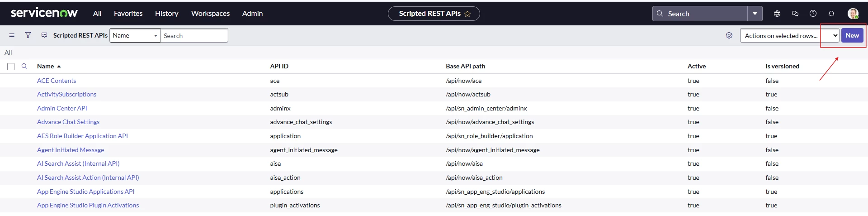Click the API ID cell 'adminx'
The height and width of the screenshot is (216, 868).
[280, 108]
